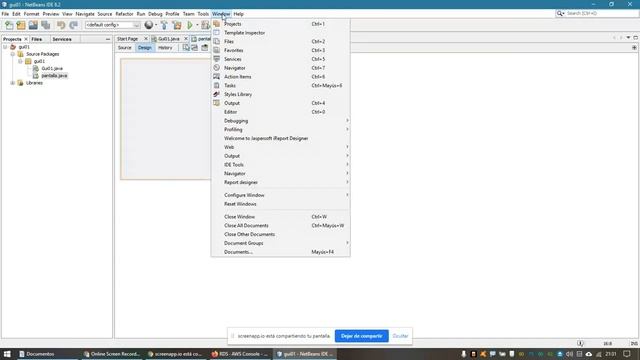Click the green Run Project arrow
Screen dimensions: 640x360
pos(190,25)
